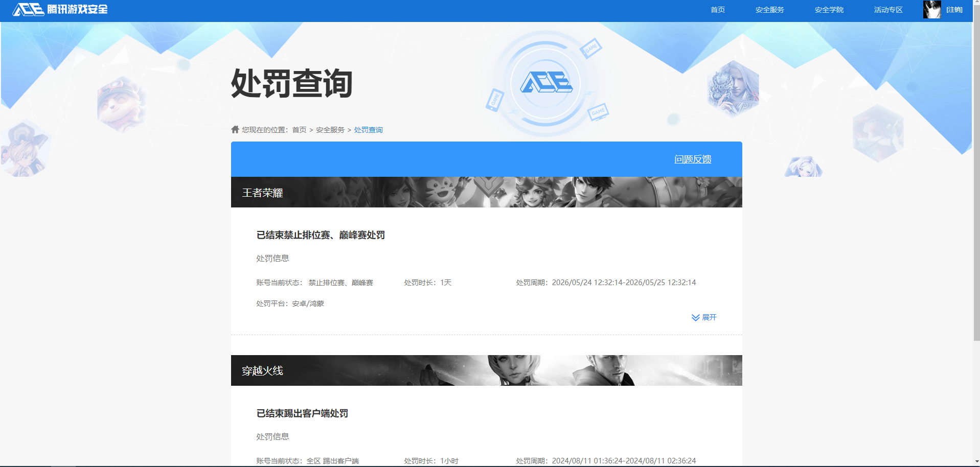Select 处罚时长：1天 text
The width and height of the screenshot is (980, 467).
pos(428,283)
